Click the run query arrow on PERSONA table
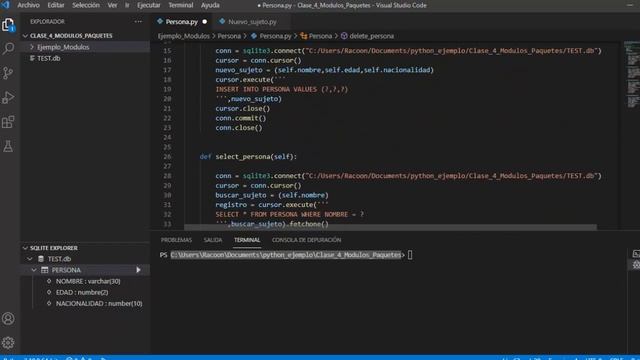Screen dimensions: 640x360 (x=138, y=270)
